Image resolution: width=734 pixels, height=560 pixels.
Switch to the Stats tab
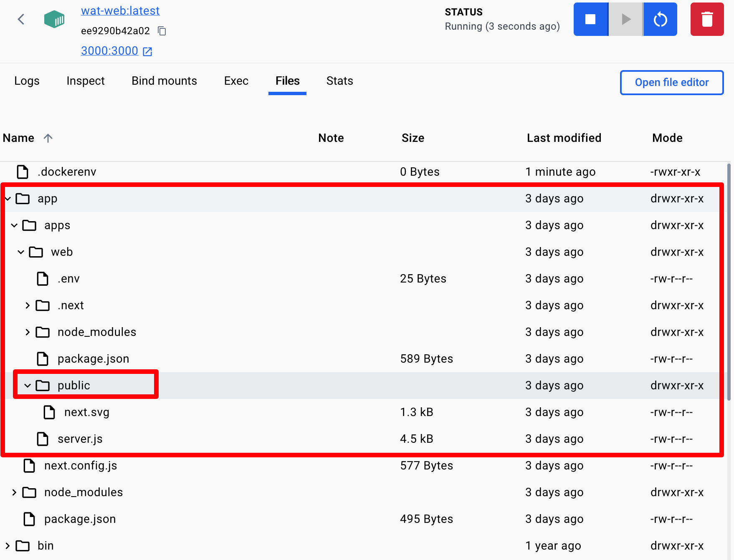339,81
